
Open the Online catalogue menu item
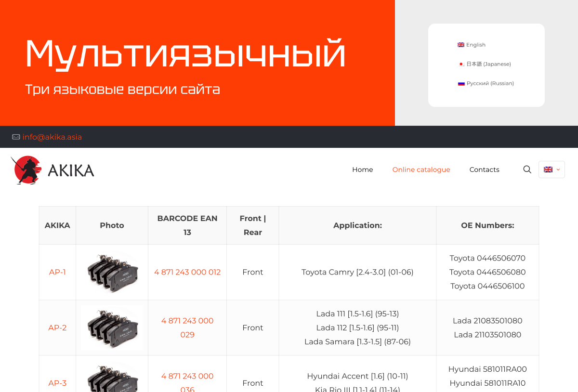[421, 170]
